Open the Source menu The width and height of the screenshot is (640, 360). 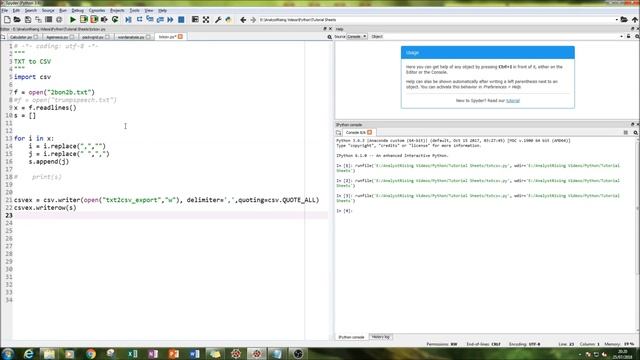click(48, 11)
